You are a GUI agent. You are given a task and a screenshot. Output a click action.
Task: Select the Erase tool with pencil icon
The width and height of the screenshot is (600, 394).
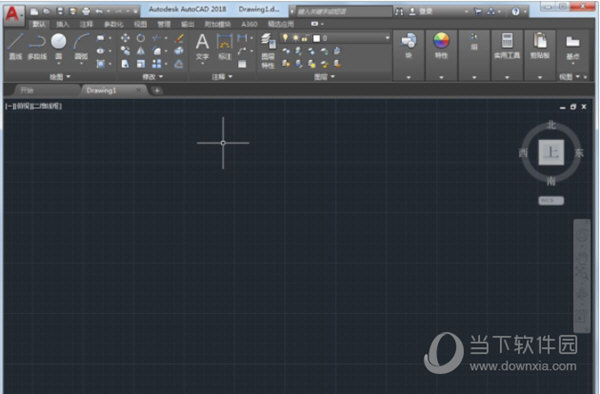(179, 38)
